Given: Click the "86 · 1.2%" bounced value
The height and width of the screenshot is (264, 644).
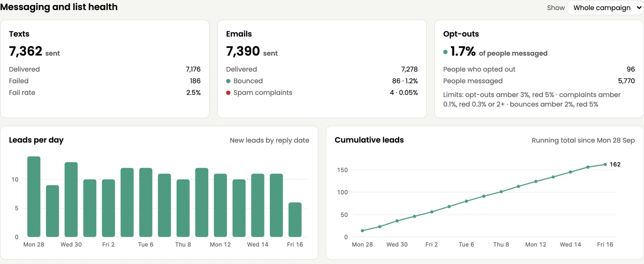Looking at the screenshot, I should 405,81.
